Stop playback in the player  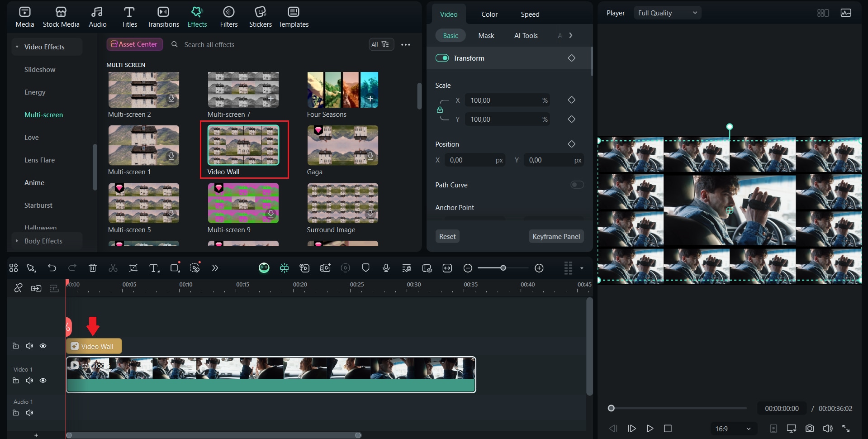[668, 428]
